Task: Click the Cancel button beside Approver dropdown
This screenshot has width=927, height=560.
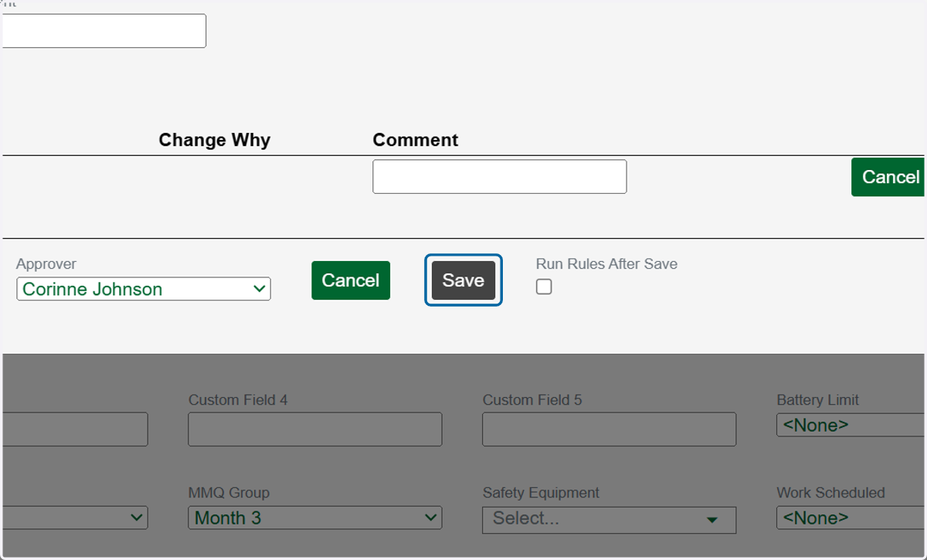Action: [x=351, y=280]
